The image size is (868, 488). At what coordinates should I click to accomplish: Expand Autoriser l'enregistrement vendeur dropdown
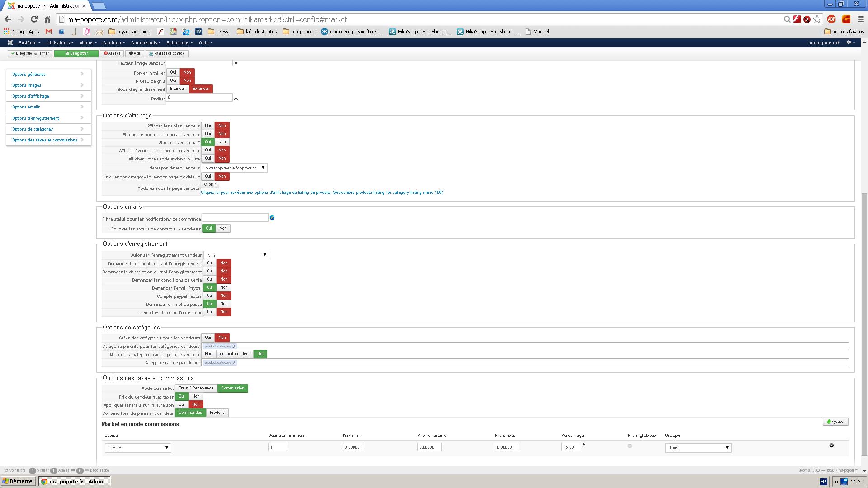coord(236,255)
